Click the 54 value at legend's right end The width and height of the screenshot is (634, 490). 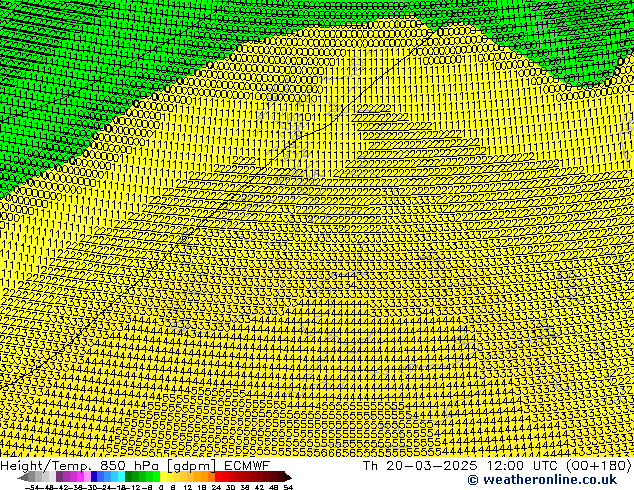(287, 487)
